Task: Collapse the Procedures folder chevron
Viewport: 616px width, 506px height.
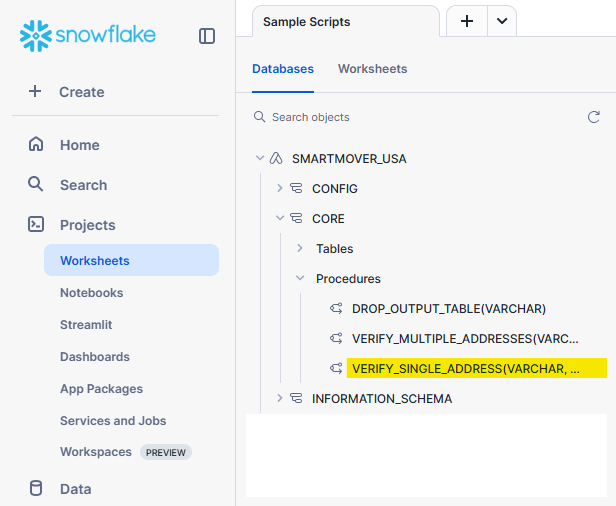Action: click(300, 278)
